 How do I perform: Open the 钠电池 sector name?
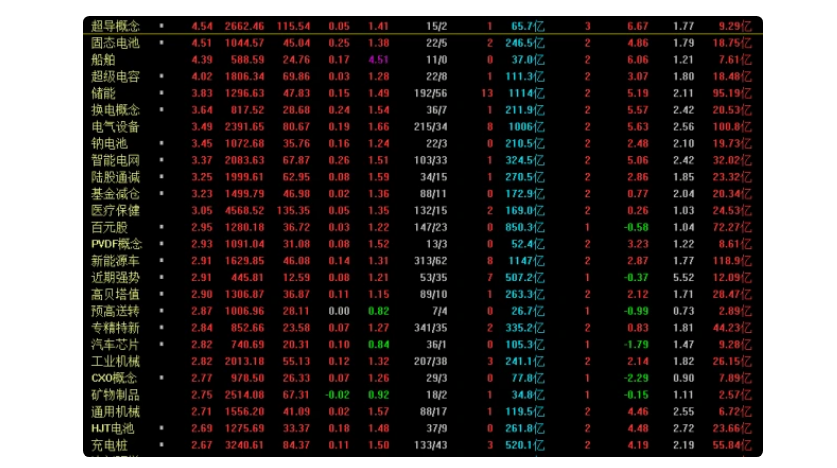[x=109, y=143]
